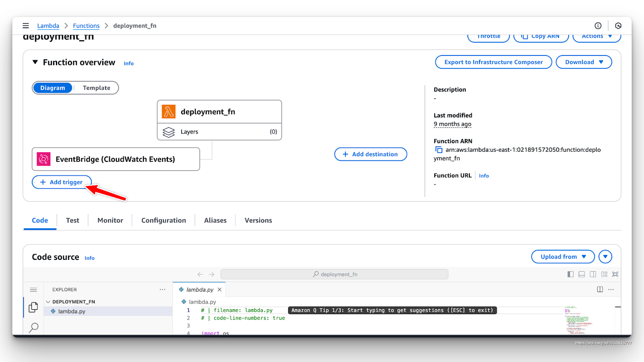The image size is (644, 362).
Task: Click the Layers (0) row
Action: tap(219, 132)
